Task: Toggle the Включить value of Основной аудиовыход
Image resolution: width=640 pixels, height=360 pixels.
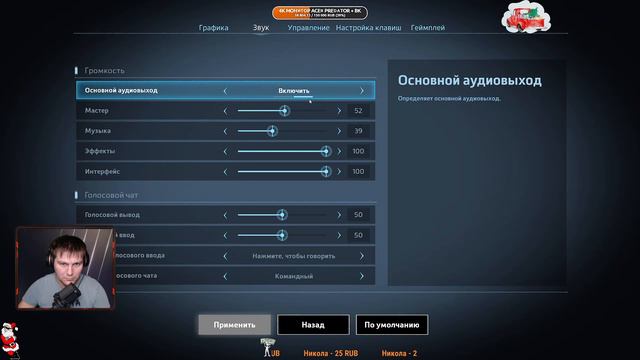Action: pyautogui.click(x=294, y=91)
